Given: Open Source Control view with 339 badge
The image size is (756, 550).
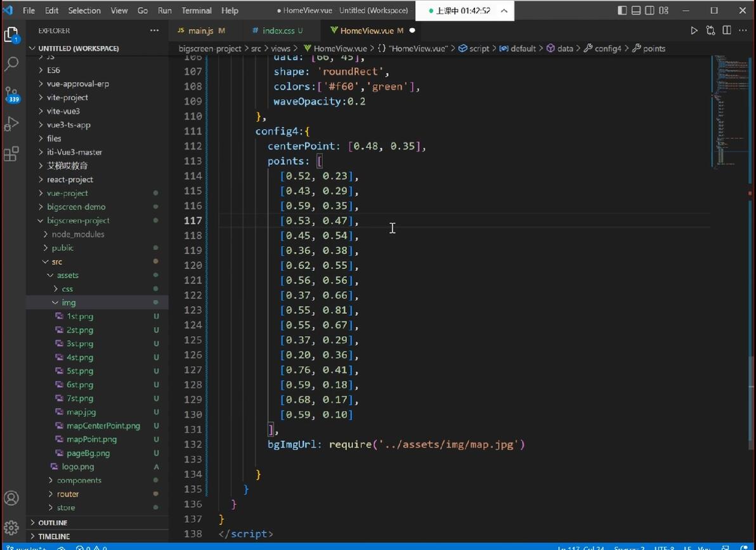Looking at the screenshot, I should coord(11,94).
